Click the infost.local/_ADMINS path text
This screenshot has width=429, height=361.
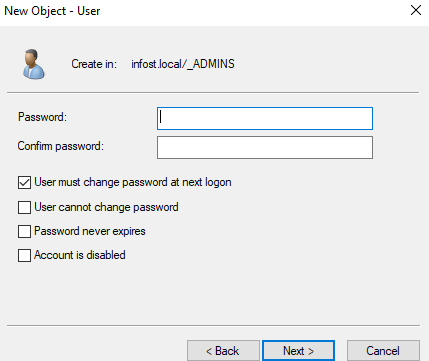tap(183, 64)
